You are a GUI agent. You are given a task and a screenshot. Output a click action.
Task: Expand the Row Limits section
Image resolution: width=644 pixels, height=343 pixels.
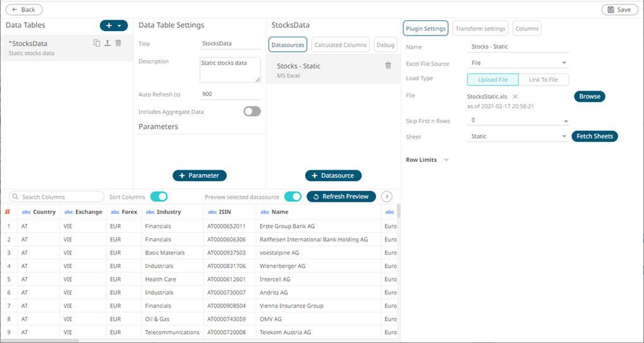(446, 160)
